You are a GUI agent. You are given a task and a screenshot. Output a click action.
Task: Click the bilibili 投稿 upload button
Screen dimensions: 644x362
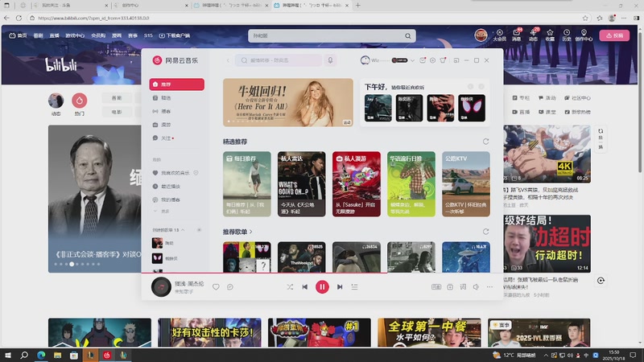(x=614, y=35)
